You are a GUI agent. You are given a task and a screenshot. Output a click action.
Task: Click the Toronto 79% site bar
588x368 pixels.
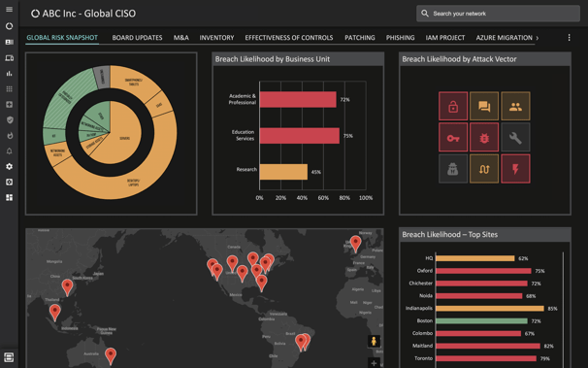point(486,358)
